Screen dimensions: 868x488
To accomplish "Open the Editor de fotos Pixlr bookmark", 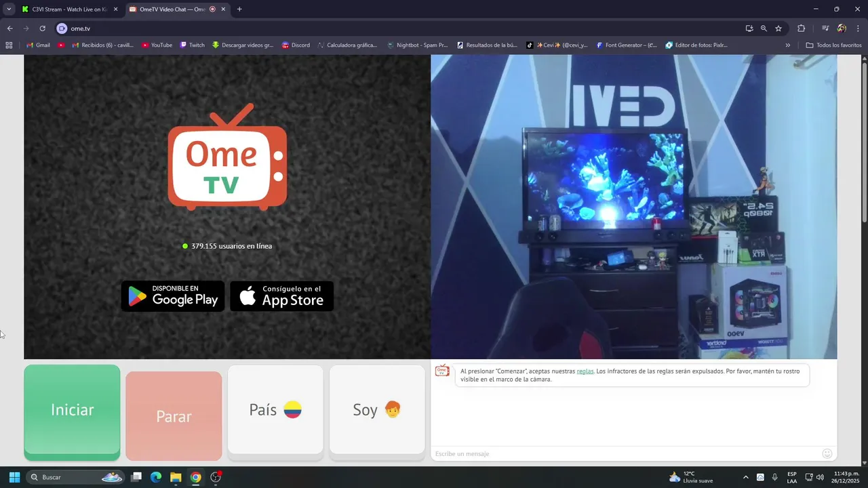I will pos(696,45).
